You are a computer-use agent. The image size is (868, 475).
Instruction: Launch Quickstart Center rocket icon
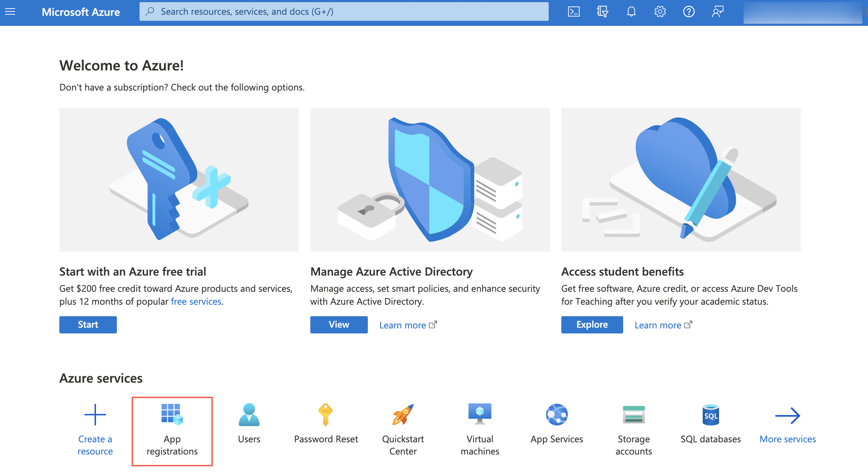point(403,414)
